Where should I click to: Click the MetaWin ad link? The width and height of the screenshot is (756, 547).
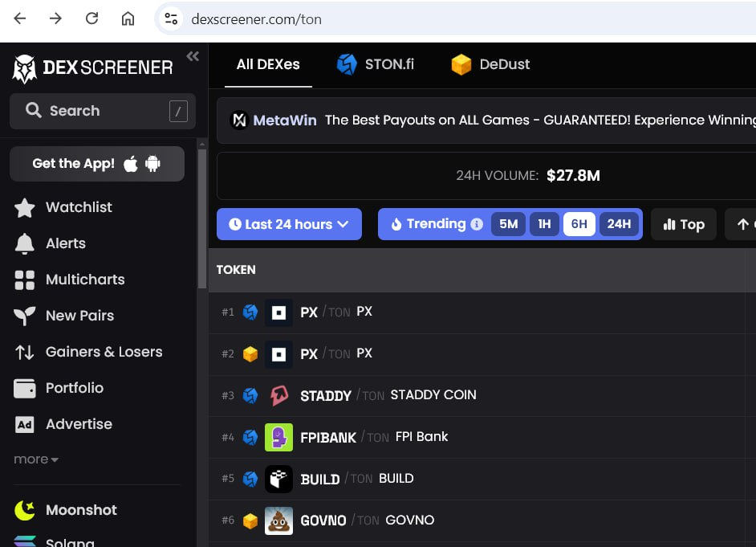[x=284, y=120]
